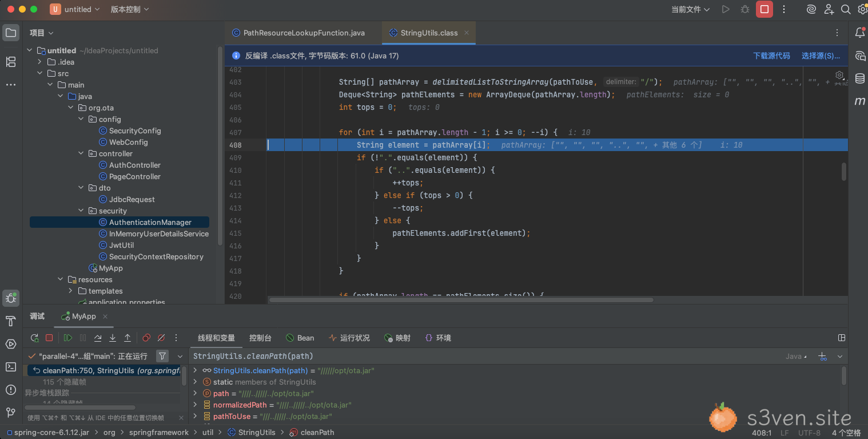Collapse the security package node
Viewport: 868px width, 439px height.
(x=81, y=211)
